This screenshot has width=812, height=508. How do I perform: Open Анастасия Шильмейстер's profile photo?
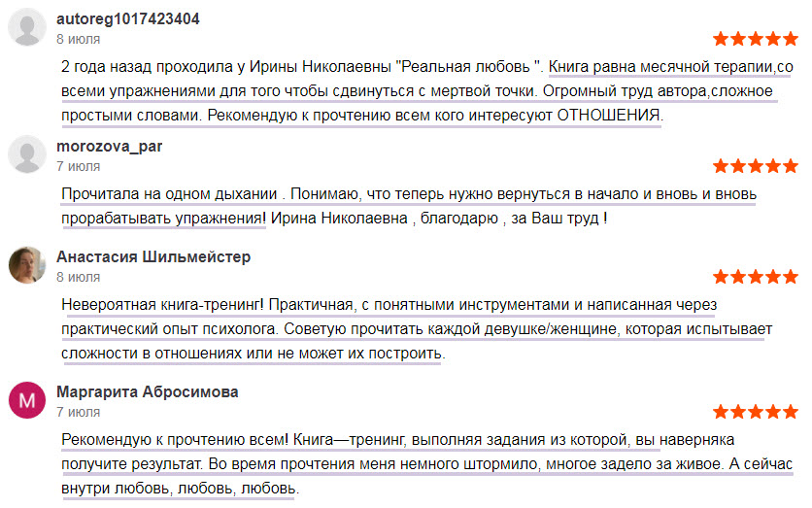pyautogui.click(x=27, y=265)
